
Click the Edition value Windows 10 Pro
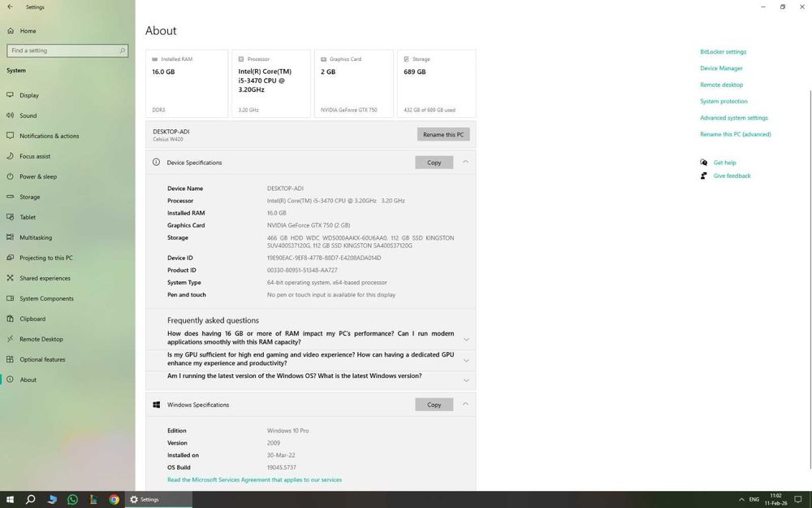pyautogui.click(x=287, y=431)
